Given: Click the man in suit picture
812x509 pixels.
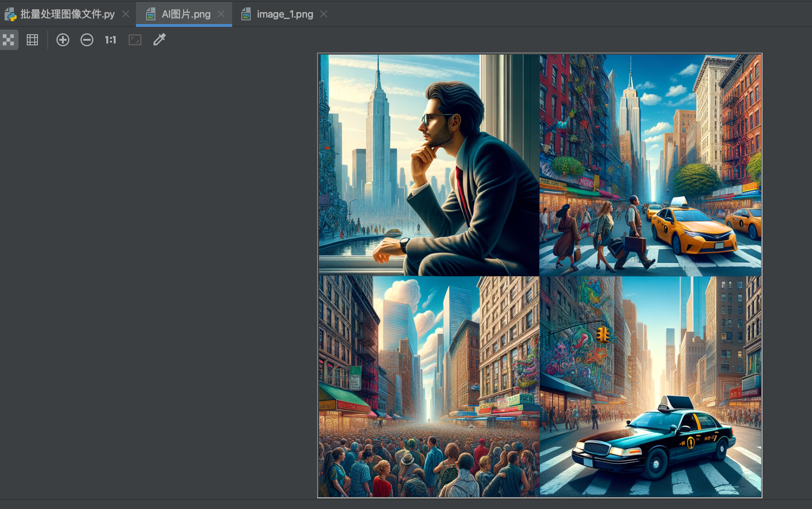Looking at the screenshot, I should [x=429, y=165].
